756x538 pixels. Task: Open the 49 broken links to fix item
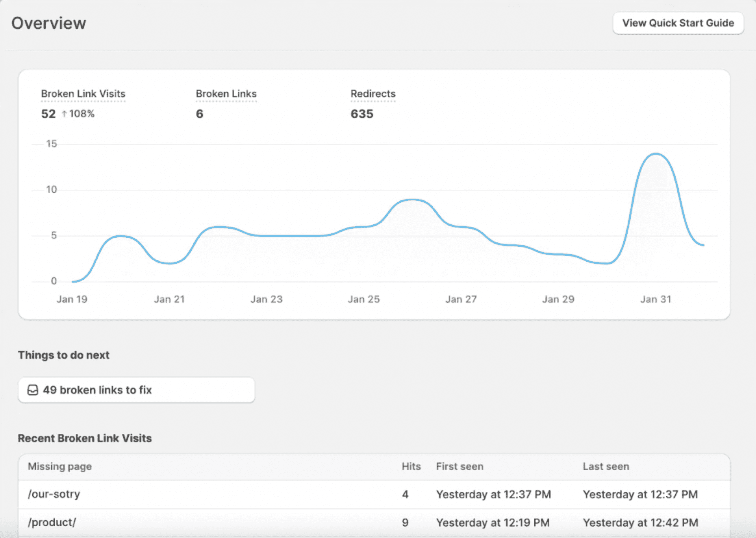click(x=136, y=390)
